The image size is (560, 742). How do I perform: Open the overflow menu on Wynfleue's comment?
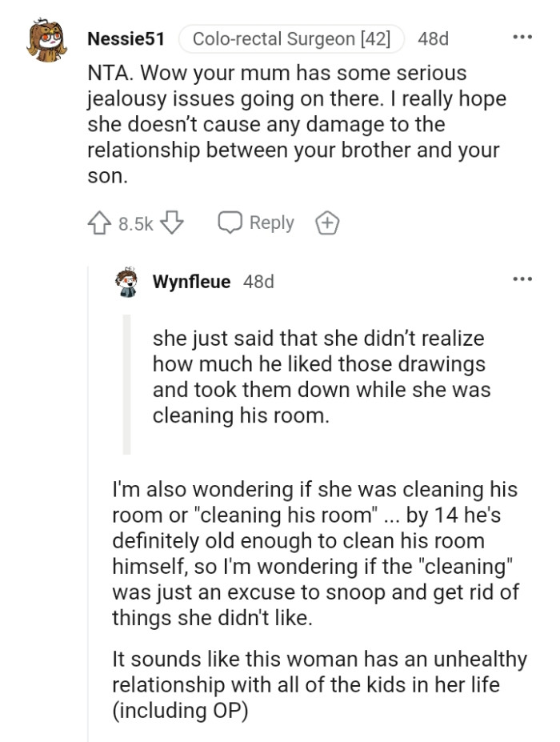(523, 278)
